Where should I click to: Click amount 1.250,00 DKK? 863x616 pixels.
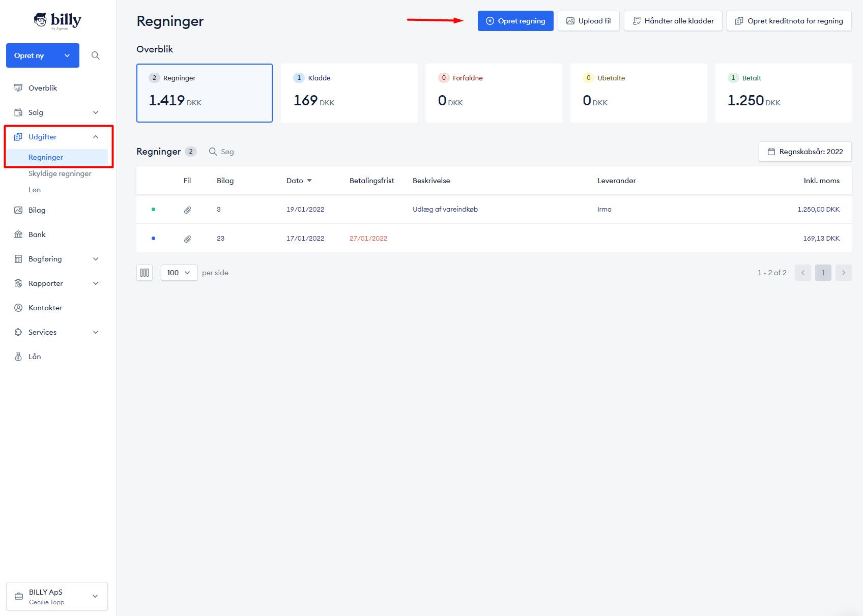point(819,209)
